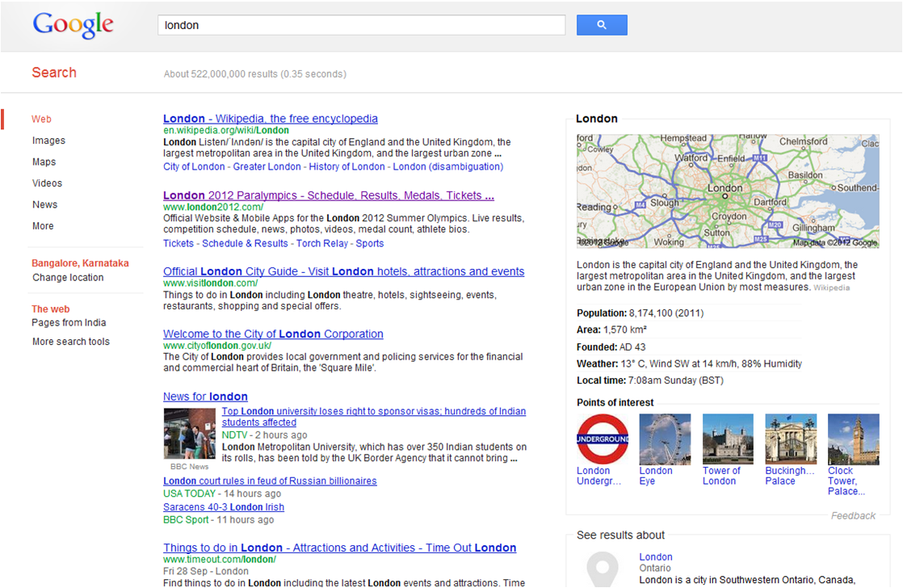The width and height of the screenshot is (903, 588).
Task: Click the map pin icon for London Ontario
Action: (x=601, y=569)
